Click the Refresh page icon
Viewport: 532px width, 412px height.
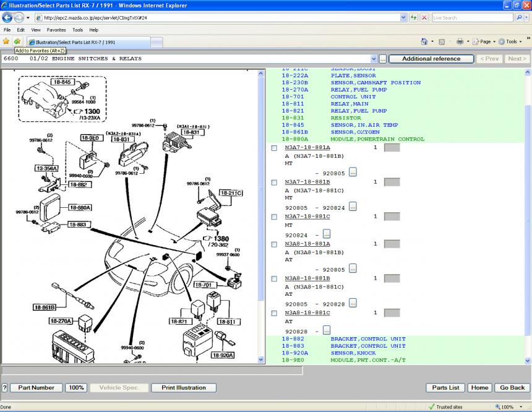[413, 18]
